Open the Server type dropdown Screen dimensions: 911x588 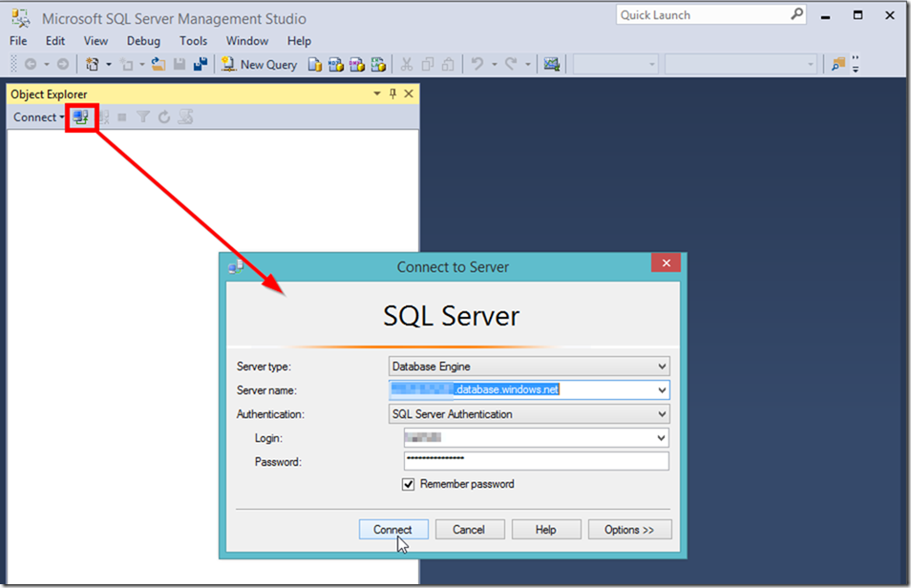(x=529, y=366)
